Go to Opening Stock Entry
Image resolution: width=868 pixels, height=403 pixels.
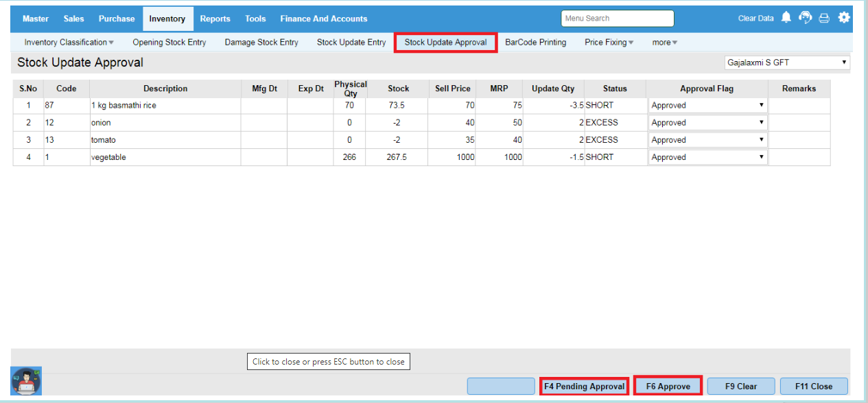click(169, 43)
